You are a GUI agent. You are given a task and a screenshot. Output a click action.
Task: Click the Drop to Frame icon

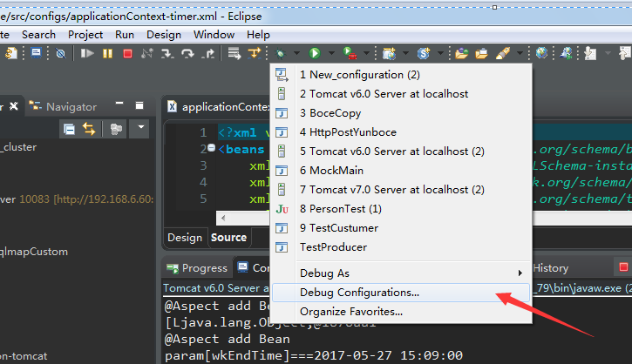(234, 53)
